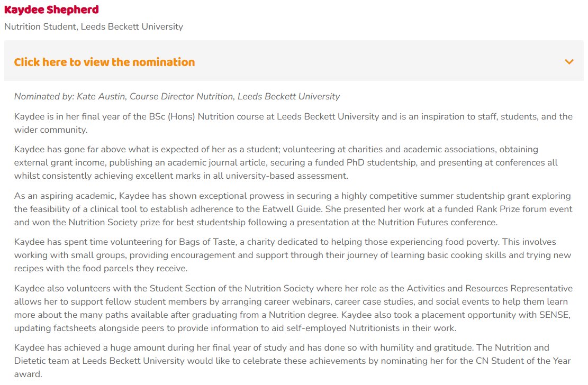
Task: Click the word 'SENSE' in the placement sentence
Action: pos(555,315)
